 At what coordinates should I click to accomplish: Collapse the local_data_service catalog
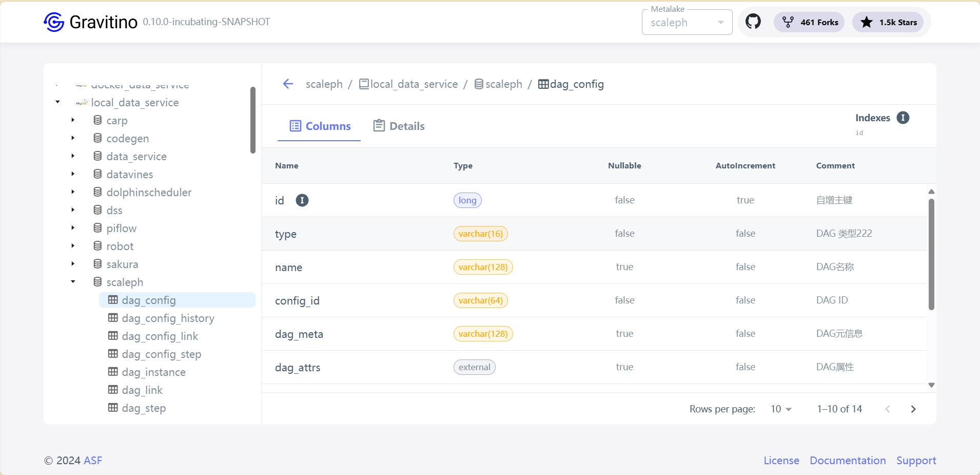(x=57, y=102)
